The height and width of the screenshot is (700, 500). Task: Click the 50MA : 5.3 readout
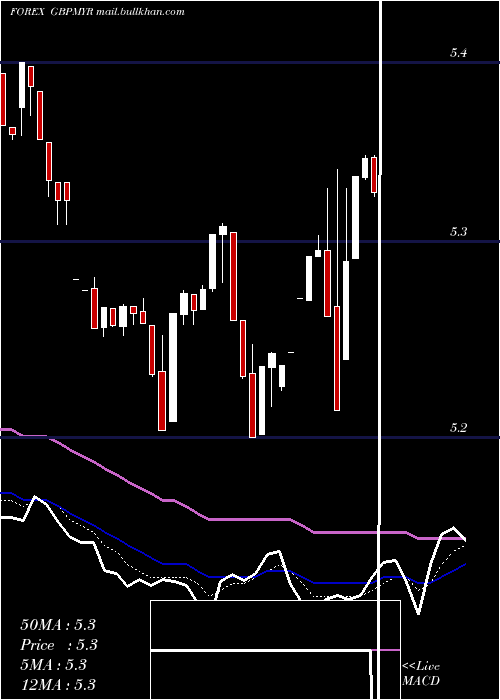[x=58, y=625]
